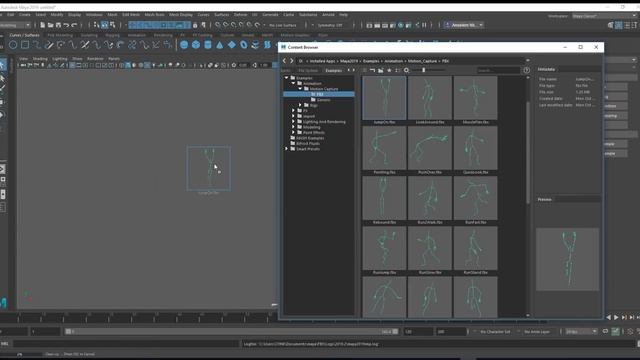Toggle the auto keyframe button
The image size is (640, 360).
[x=615, y=331]
